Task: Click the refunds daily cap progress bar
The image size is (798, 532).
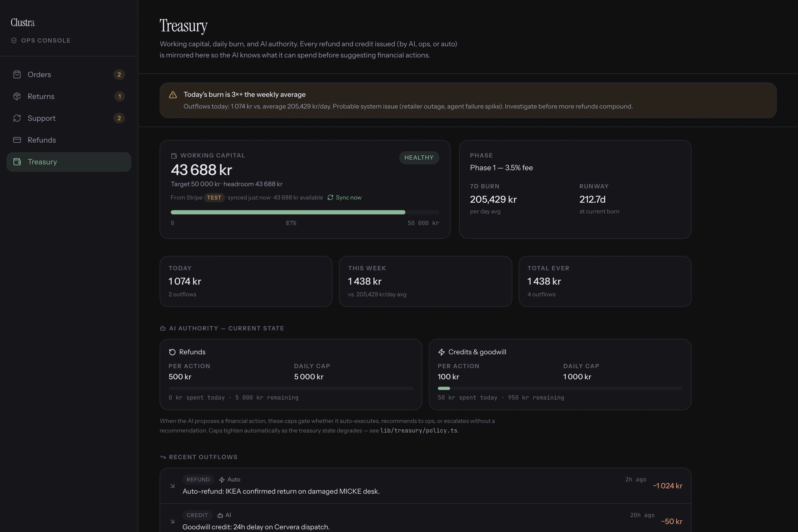Action: (x=291, y=388)
